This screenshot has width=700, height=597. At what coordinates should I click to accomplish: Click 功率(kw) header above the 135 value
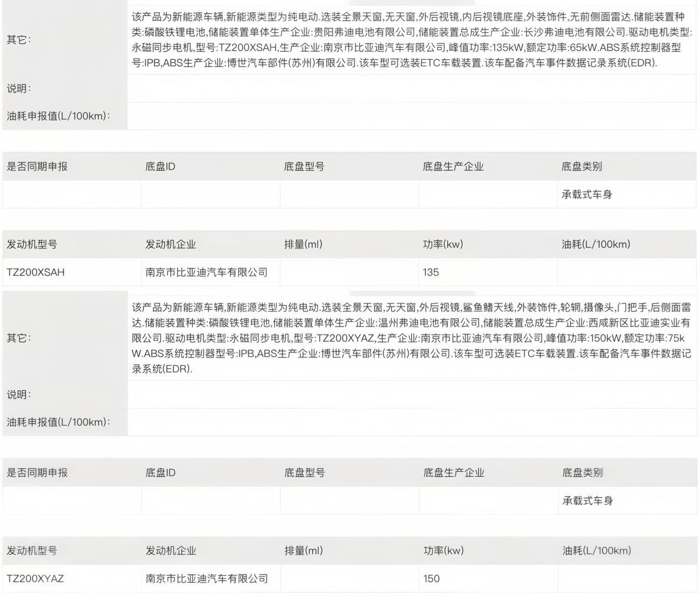(443, 244)
